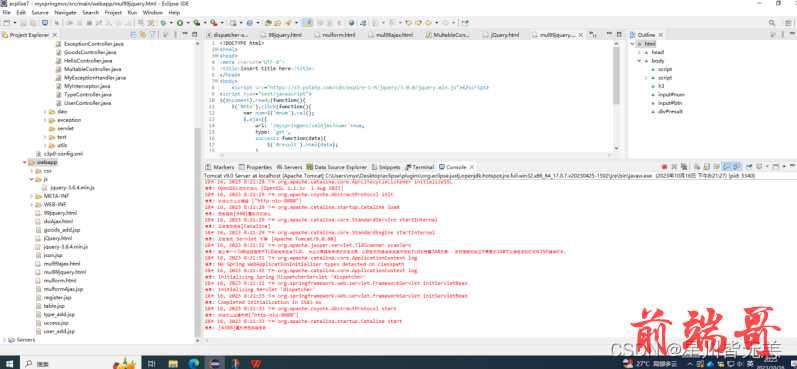Close the Console view tab
This screenshot has height=369, width=797.
472,167
